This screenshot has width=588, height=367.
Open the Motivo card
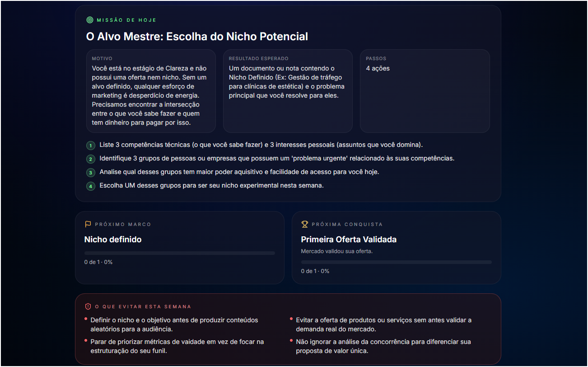pyautogui.click(x=151, y=91)
